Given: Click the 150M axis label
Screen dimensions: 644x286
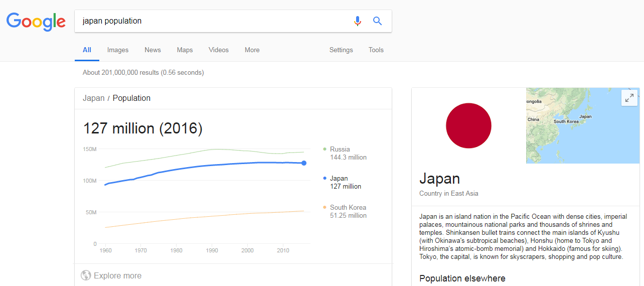Looking at the screenshot, I should click(90, 149).
